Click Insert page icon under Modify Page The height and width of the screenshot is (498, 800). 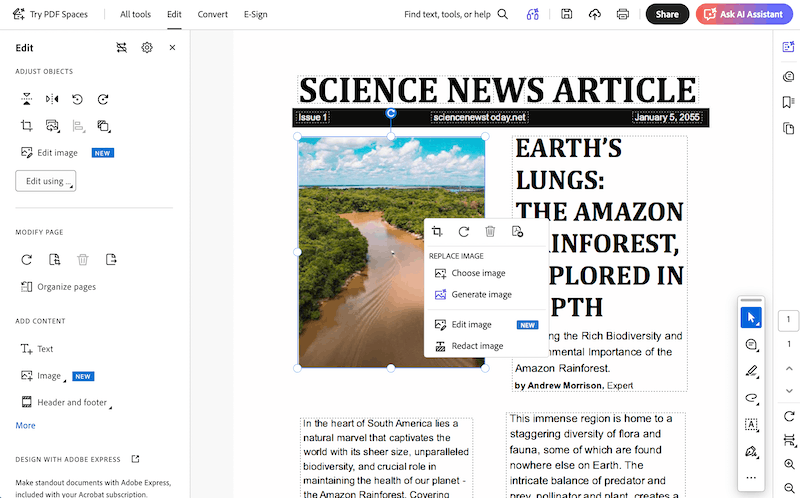point(55,260)
